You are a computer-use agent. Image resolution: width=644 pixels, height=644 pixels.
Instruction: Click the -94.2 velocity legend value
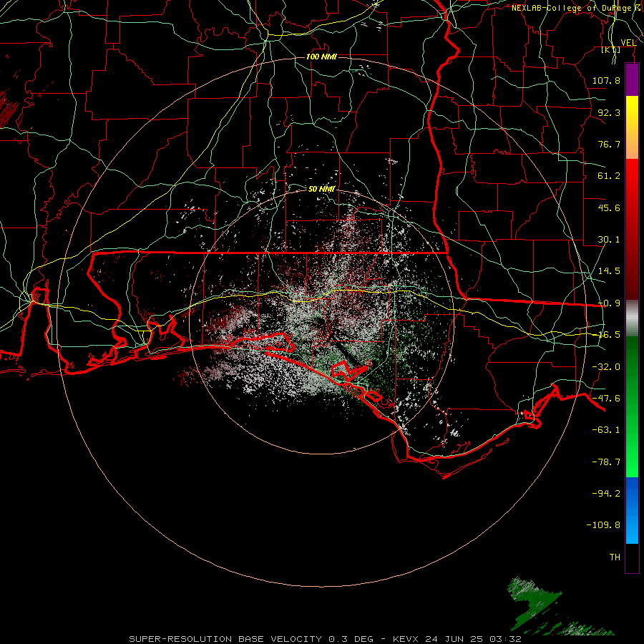606,494
